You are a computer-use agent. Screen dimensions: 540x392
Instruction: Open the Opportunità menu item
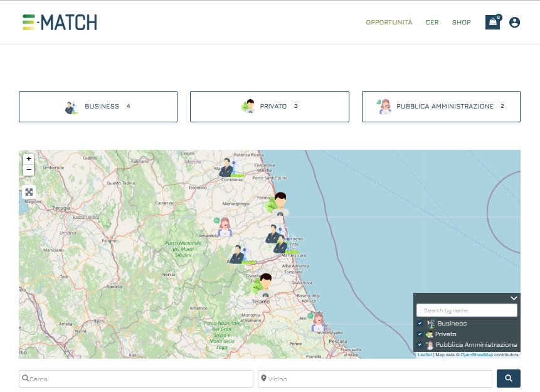389,23
